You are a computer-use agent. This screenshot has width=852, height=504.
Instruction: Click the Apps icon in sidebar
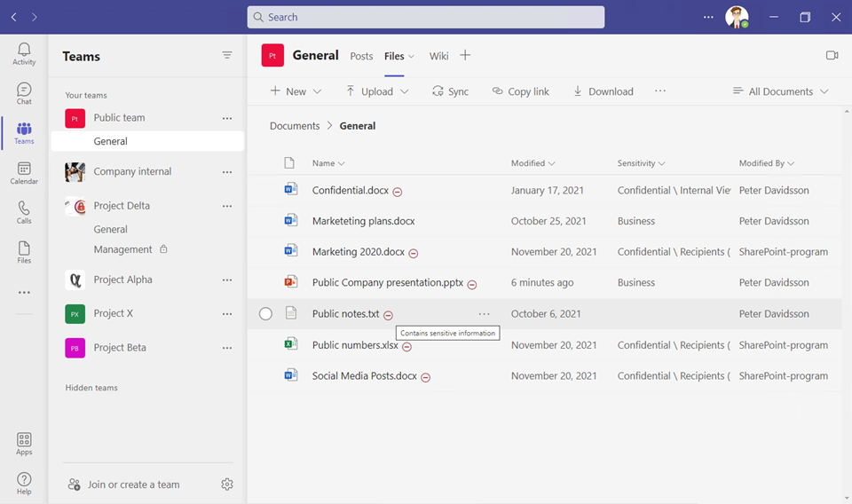tap(24, 444)
